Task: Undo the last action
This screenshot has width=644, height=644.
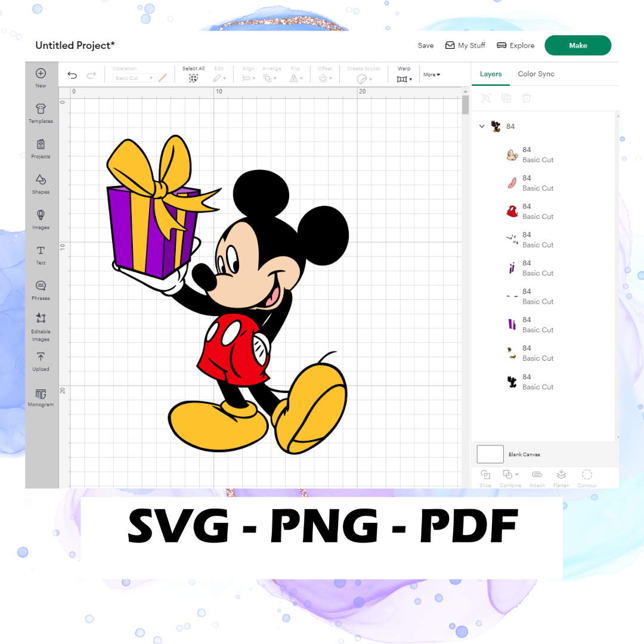Action: tap(72, 75)
